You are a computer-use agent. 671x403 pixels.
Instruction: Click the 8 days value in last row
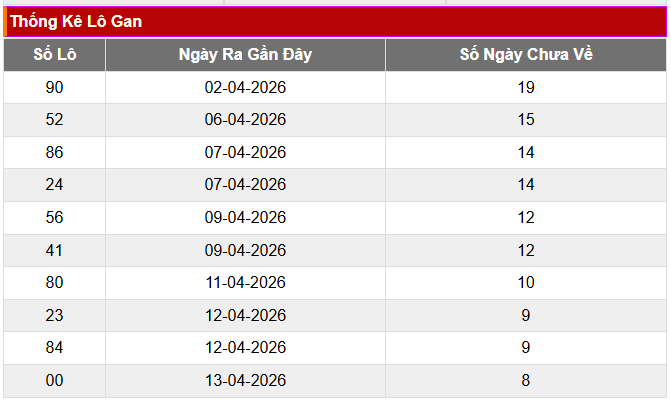pos(526,380)
